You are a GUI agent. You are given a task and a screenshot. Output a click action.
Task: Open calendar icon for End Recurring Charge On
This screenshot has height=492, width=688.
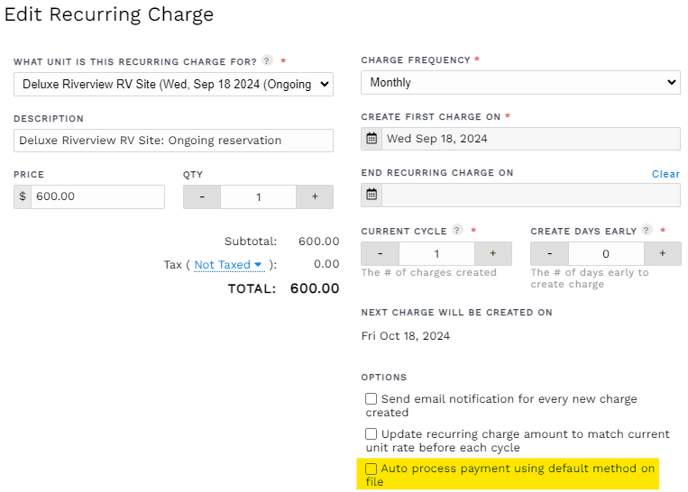[x=372, y=194]
